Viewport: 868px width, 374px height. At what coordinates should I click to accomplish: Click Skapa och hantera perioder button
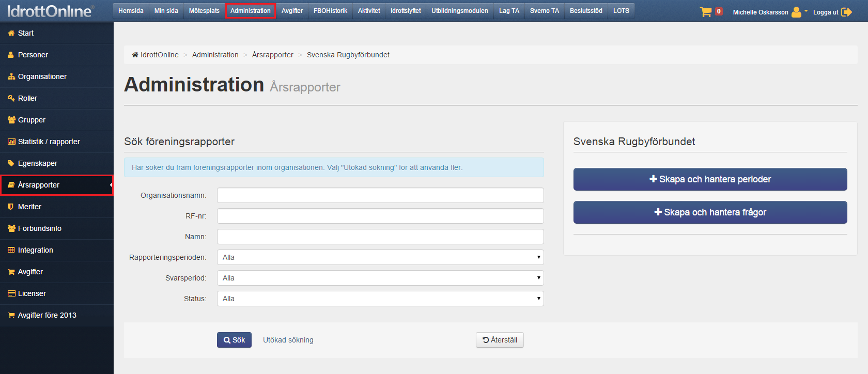pos(710,179)
